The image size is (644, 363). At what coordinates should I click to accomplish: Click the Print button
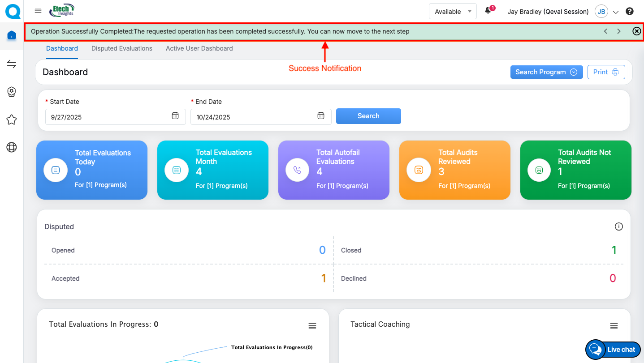click(606, 72)
